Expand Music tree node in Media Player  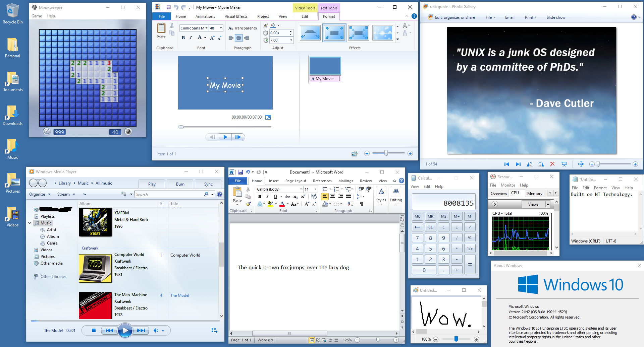tap(30, 223)
